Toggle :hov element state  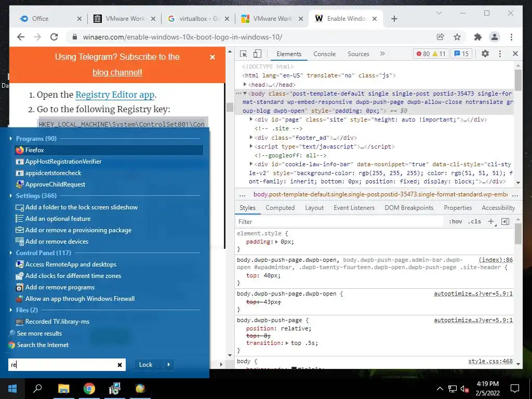click(x=455, y=221)
